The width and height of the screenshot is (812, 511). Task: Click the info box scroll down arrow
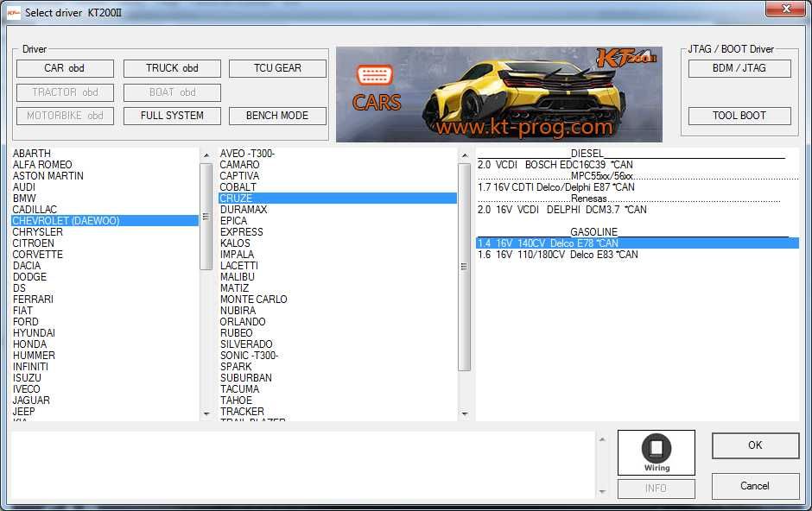[x=602, y=491]
